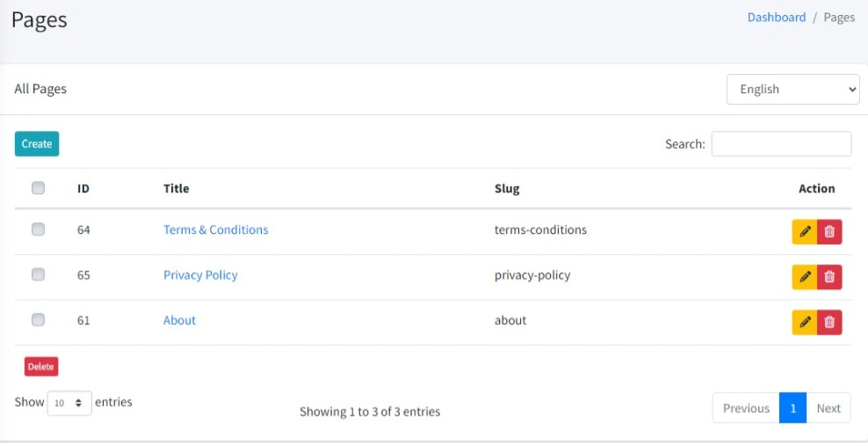Click the red Delete button below table

[x=40, y=367]
